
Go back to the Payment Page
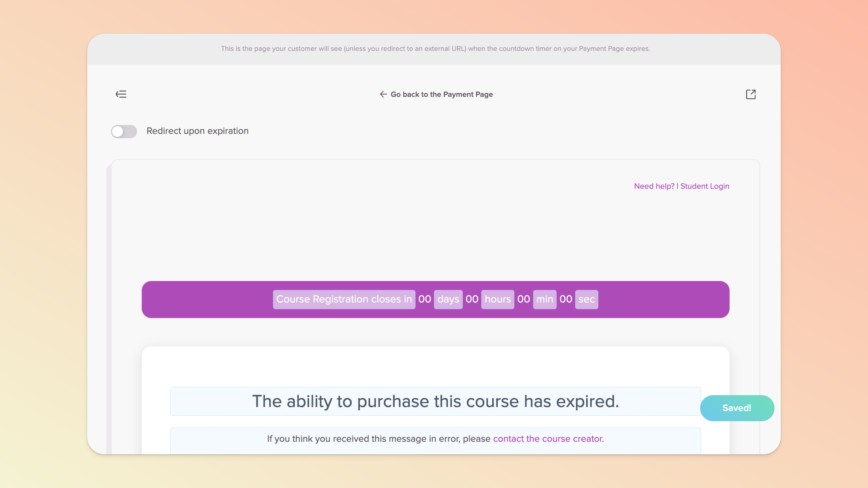click(441, 94)
